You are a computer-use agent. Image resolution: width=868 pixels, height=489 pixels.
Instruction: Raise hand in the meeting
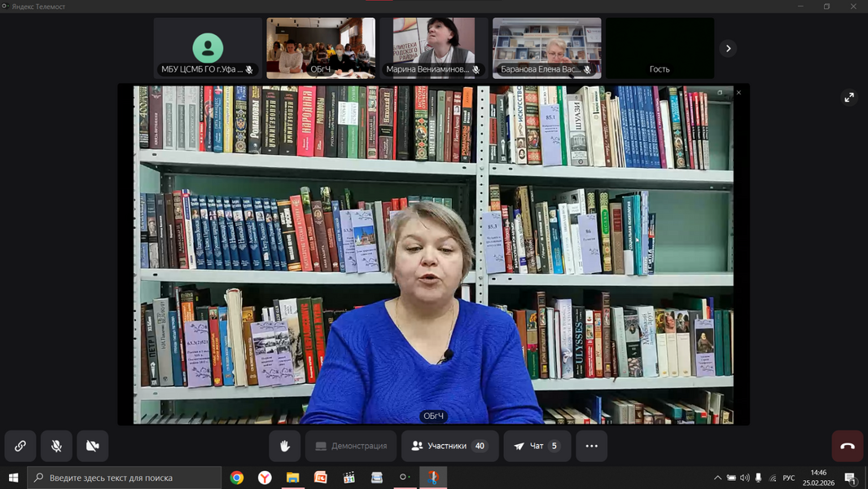tap(285, 446)
